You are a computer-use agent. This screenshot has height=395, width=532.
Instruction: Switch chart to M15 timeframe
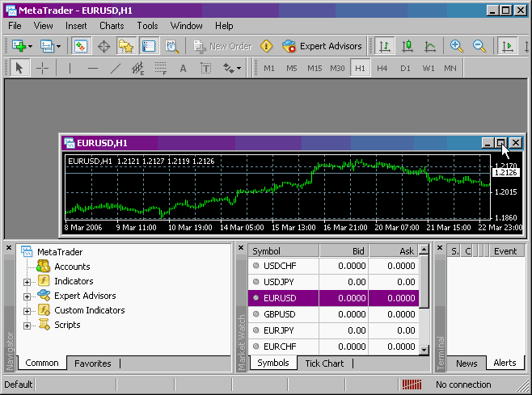tap(315, 68)
